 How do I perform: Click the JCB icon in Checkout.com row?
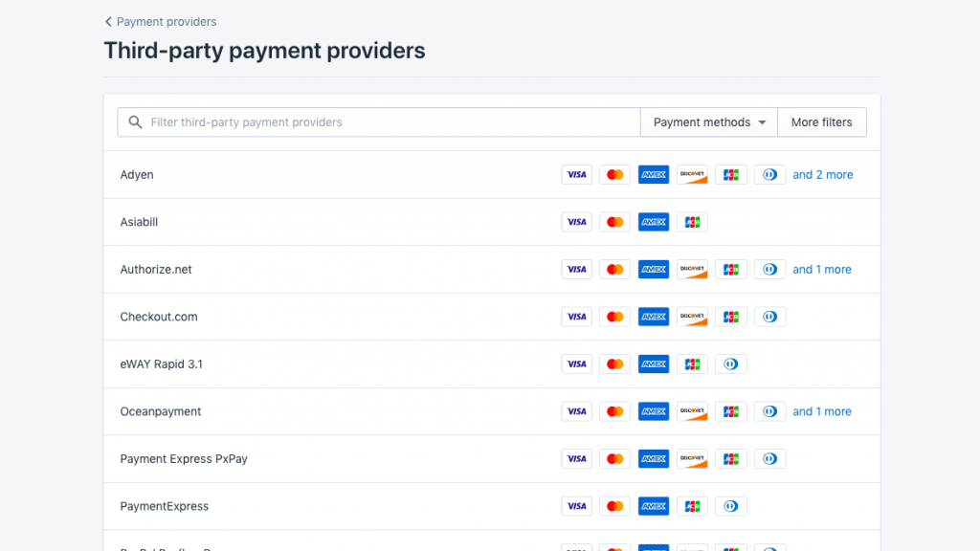pos(731,318)
